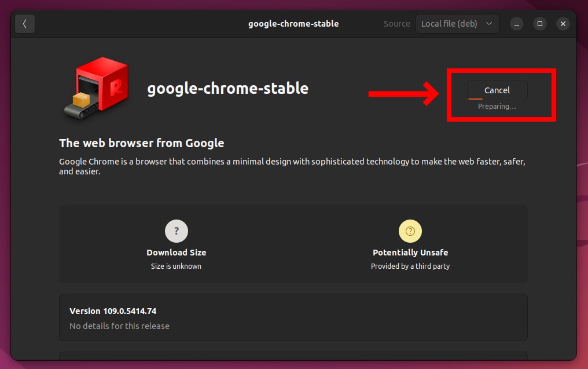Open the Source dropdown showing Local file (deb)
Screen dimensions: 588x369
[x=457, y=24]
